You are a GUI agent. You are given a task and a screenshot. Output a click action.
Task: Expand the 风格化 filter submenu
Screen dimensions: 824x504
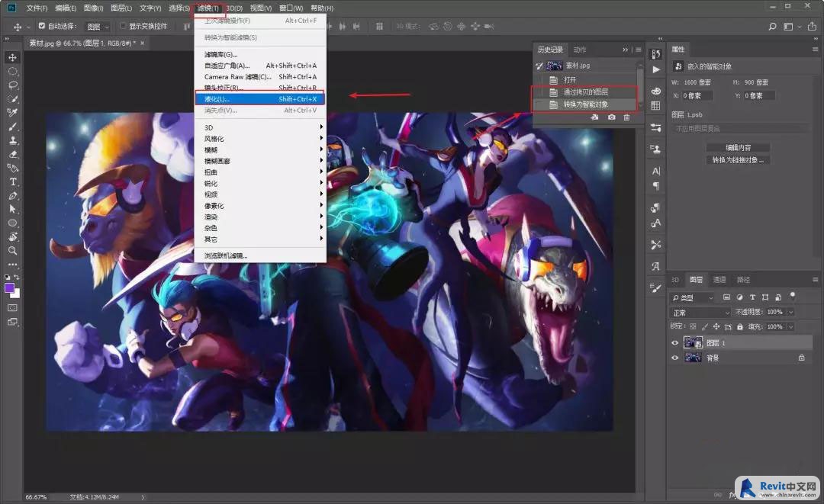260,139
